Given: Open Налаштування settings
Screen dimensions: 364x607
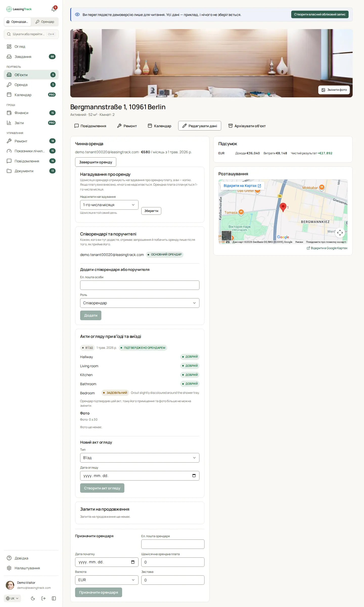Looking at the screenshot, I should (x=31, y=568).
